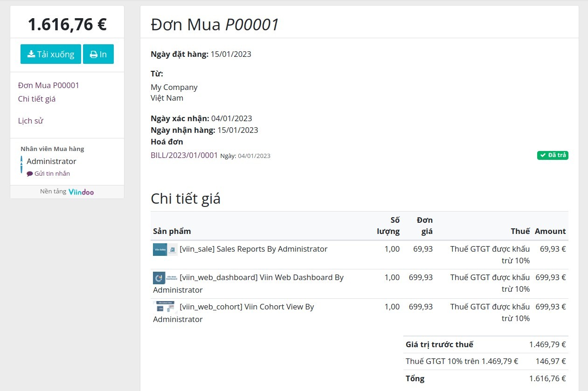
Task: Click the bill date 04/01/2023 next to Ngày:
Action: point(254,156)
